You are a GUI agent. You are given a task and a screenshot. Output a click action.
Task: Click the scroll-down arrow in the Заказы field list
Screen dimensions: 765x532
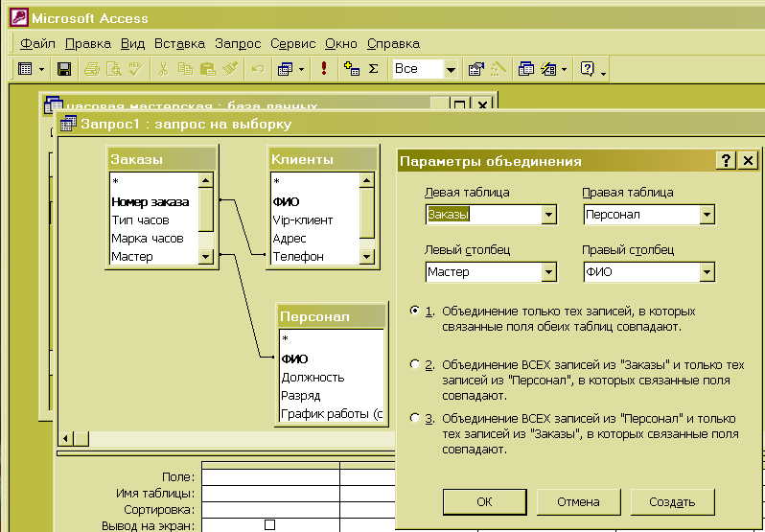click(206, 256)
